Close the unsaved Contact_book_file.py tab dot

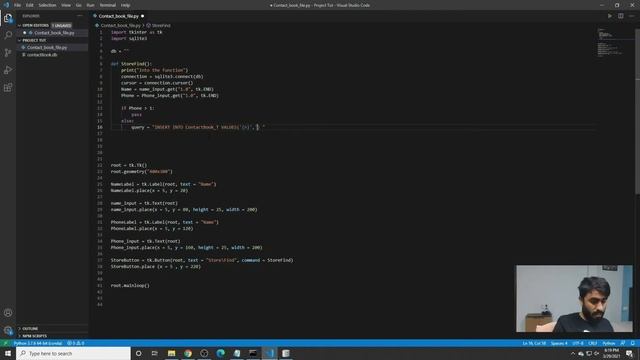[x=142, y=16]
